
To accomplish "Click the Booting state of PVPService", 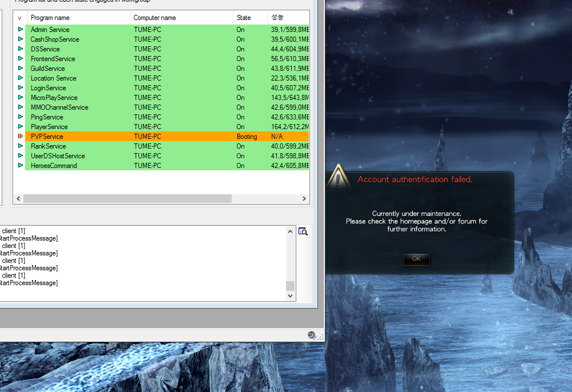I will (x=247, y=136).
